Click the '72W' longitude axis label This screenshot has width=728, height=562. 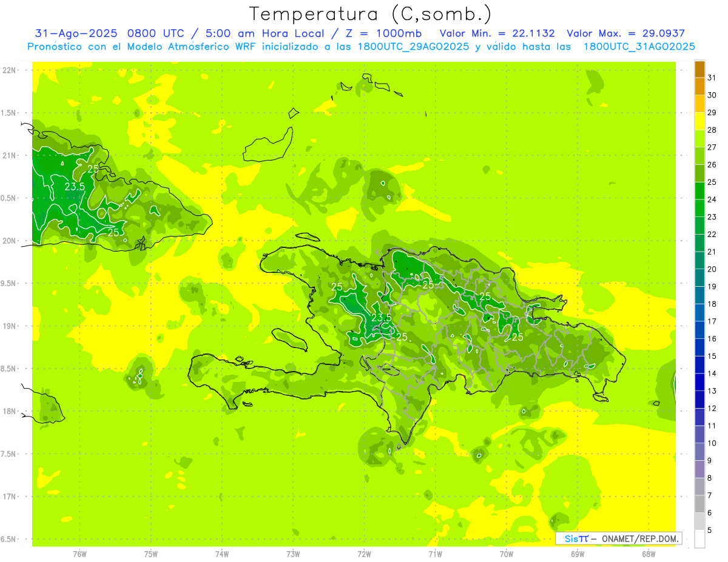pos(364,554)
